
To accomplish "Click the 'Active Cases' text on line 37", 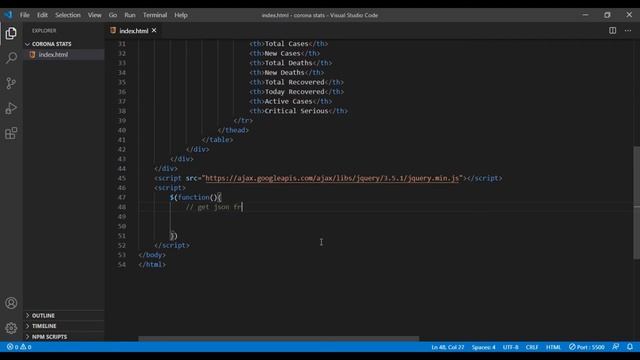I will point(289,101).
